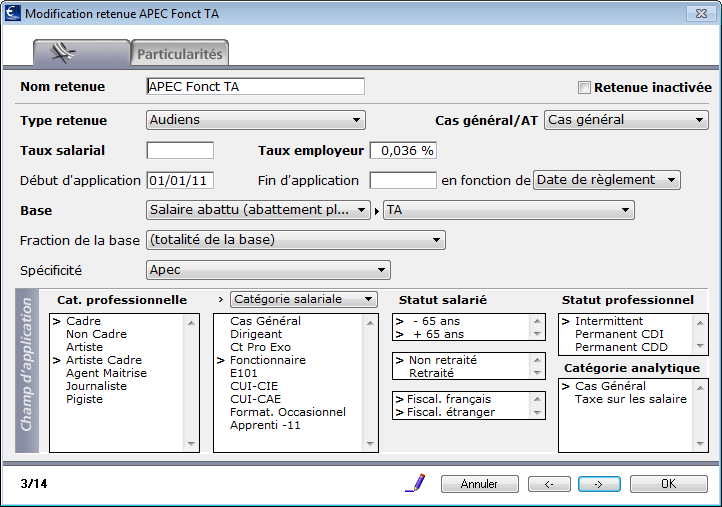The image size is (722, 507).
Task: Close the Modification retenue window
Action: [701, 13]
